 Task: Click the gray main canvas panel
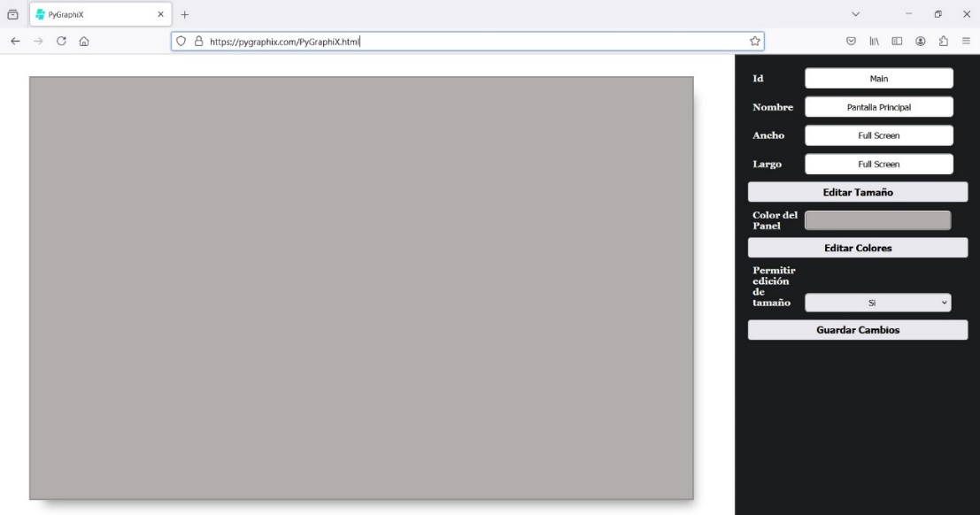361,288
